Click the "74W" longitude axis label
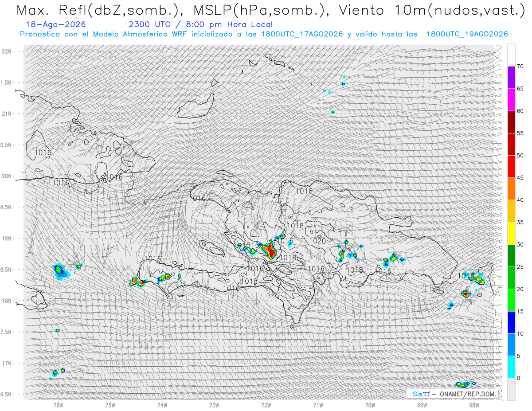This screenshot has width=532, height=411. click(162, 405)
